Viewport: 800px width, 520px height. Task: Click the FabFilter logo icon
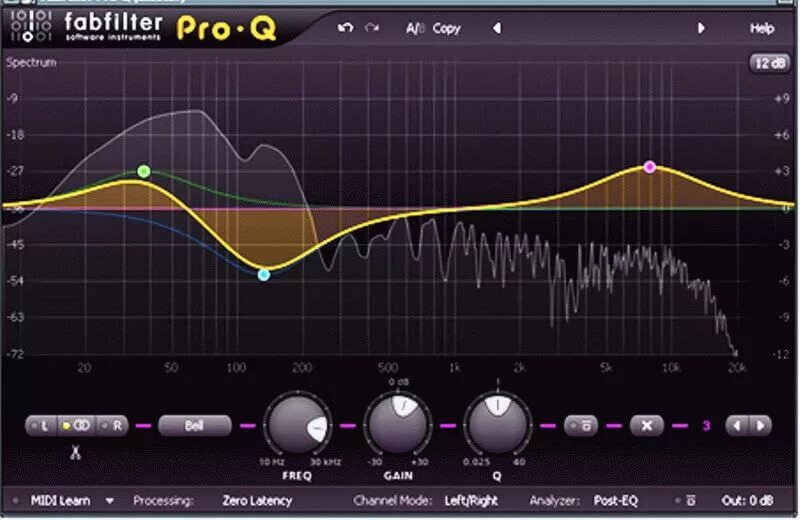[31, 25]
